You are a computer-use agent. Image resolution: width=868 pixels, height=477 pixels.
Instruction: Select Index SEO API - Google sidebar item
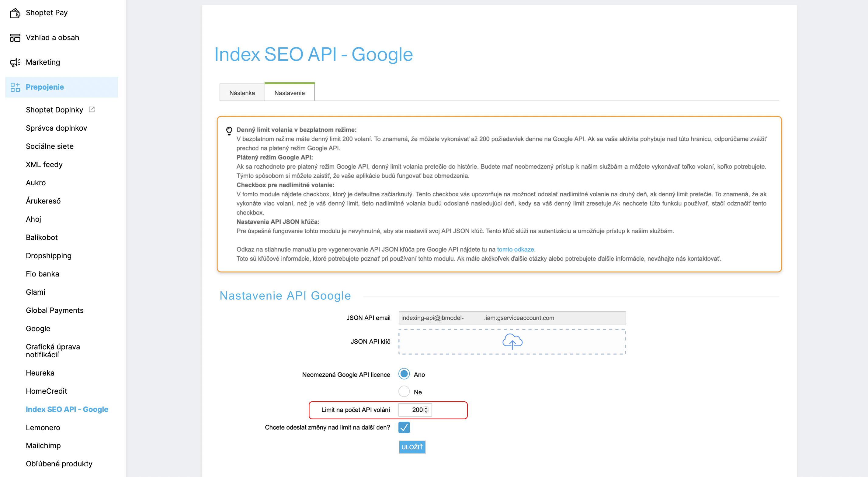67,409
